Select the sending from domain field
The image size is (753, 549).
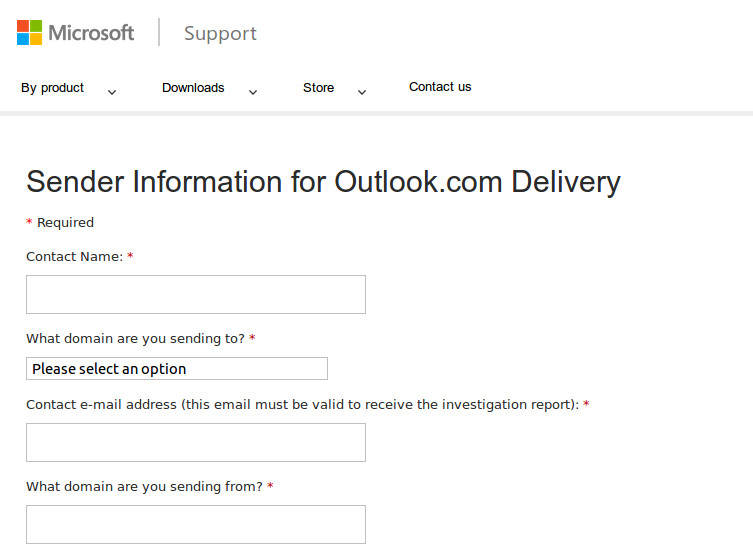tap(196, 525)
